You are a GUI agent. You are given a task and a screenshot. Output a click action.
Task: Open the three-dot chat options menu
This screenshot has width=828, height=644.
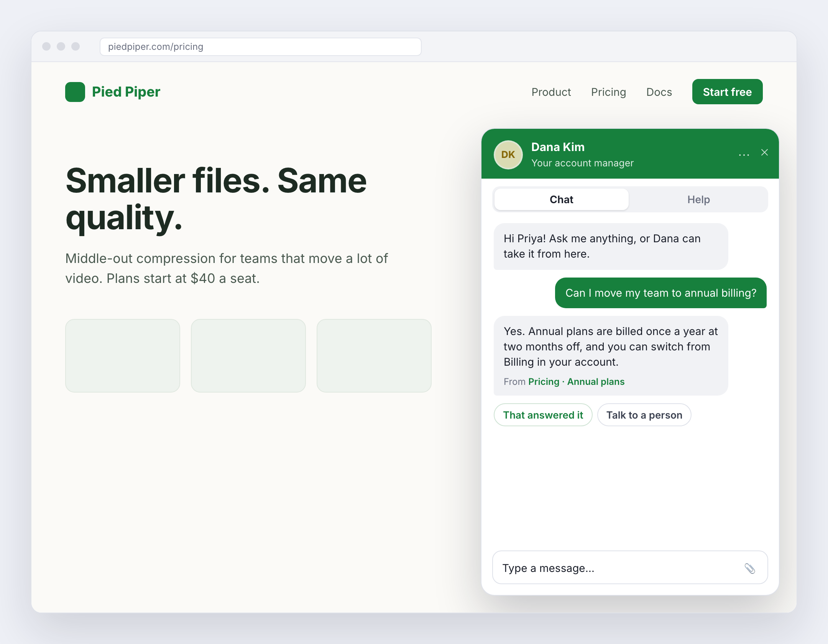click(x=744, y=155)
